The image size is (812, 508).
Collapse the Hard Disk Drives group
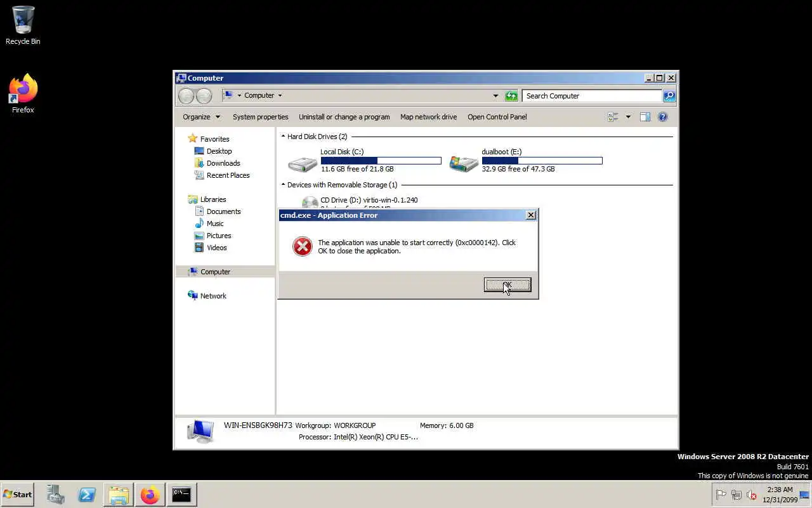(283, 137)
